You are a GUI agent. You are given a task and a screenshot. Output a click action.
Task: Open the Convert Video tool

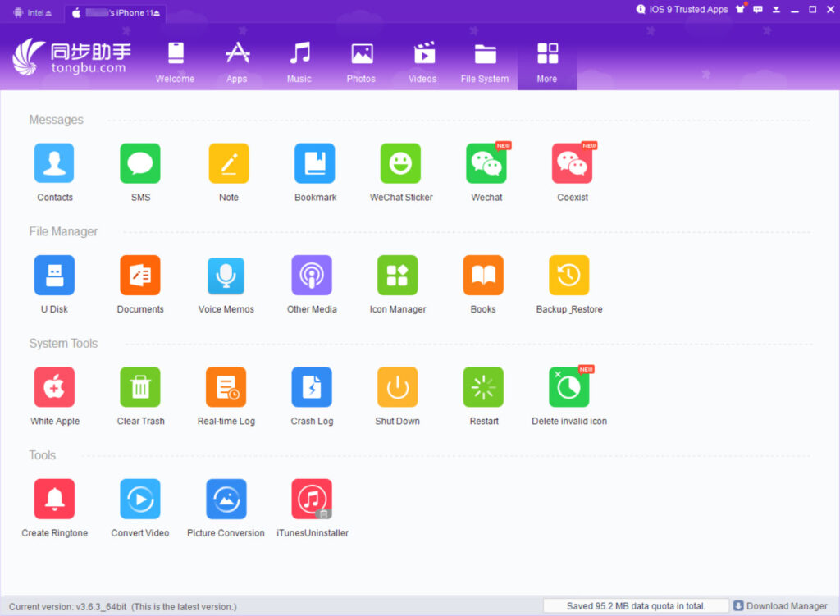click(140, 500)
